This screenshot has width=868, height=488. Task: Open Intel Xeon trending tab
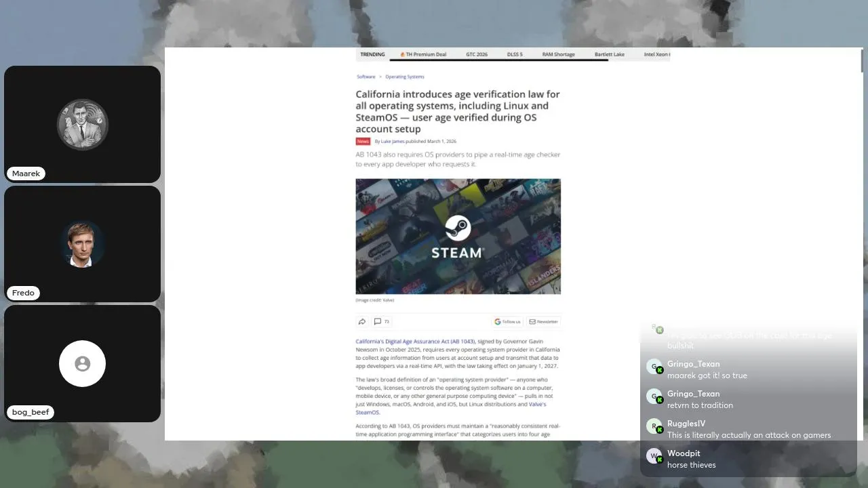(656, 54)
